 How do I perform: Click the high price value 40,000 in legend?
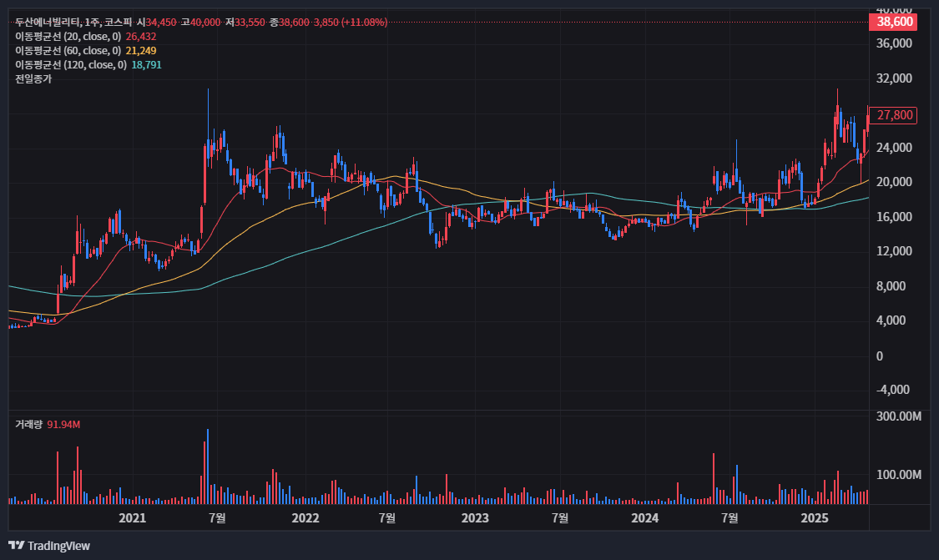(x=205, y=23)
